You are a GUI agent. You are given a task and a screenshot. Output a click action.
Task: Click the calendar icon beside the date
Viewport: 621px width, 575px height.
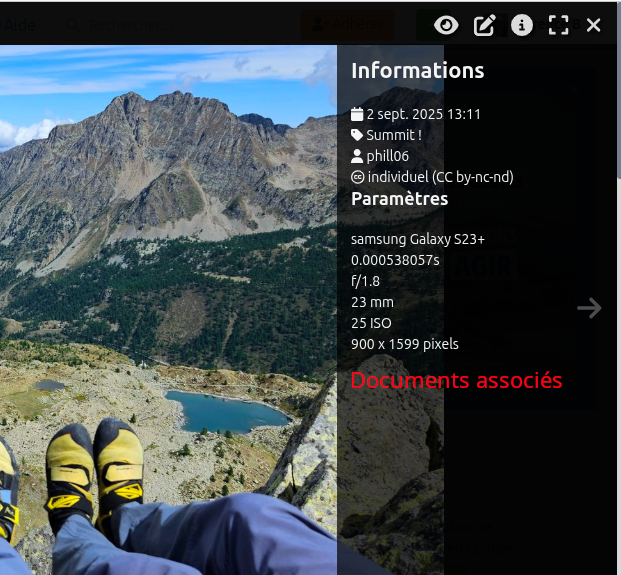point(357,114)
